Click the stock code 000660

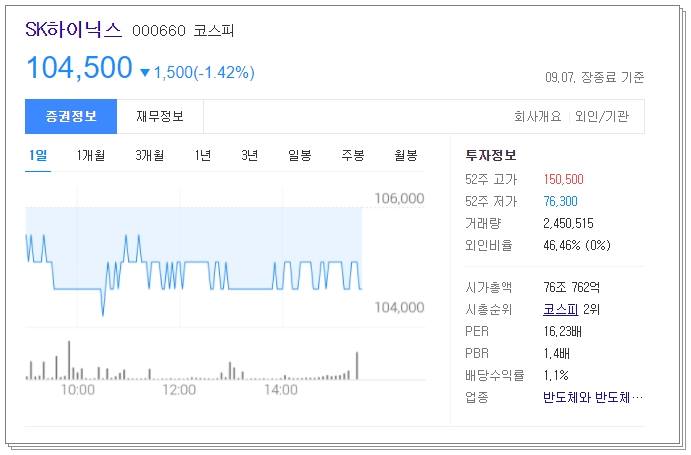(159, 31)
